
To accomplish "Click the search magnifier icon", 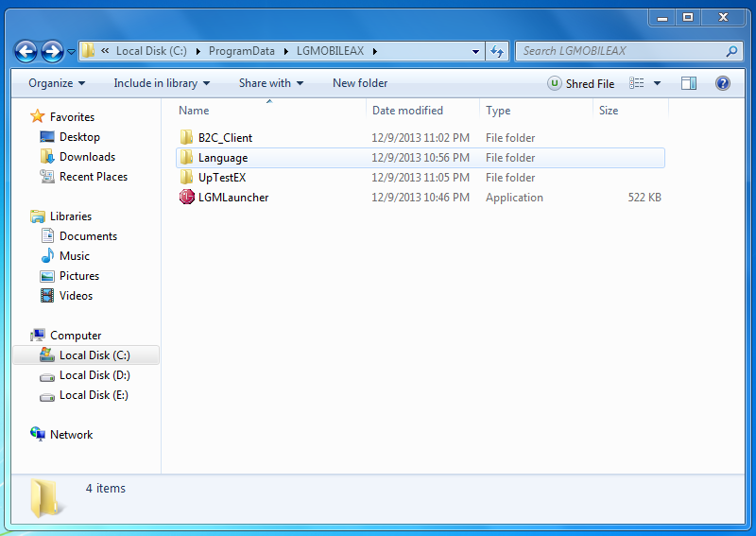I will (731, 51).
